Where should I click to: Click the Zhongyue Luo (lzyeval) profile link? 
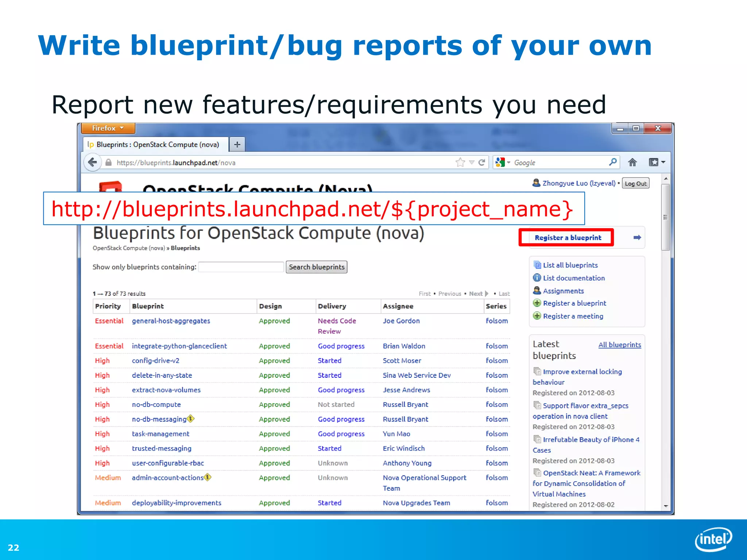click(579, 183)
